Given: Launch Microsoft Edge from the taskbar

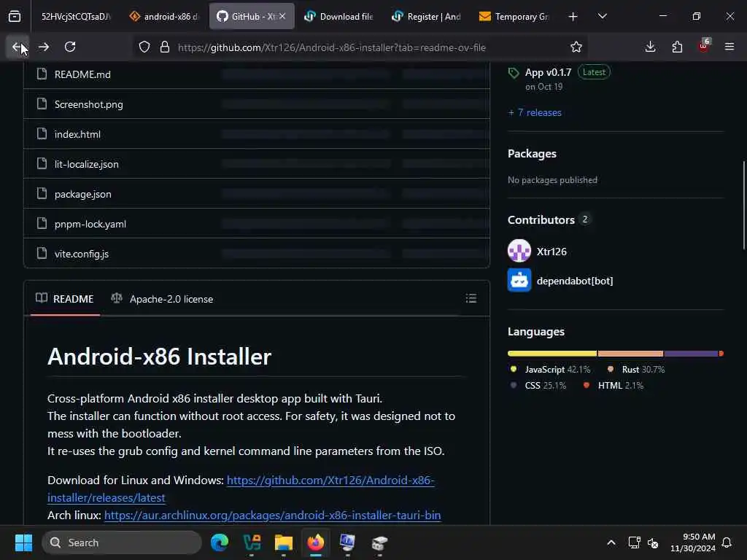Looking at the screenshot, I should tap(220, 542).
